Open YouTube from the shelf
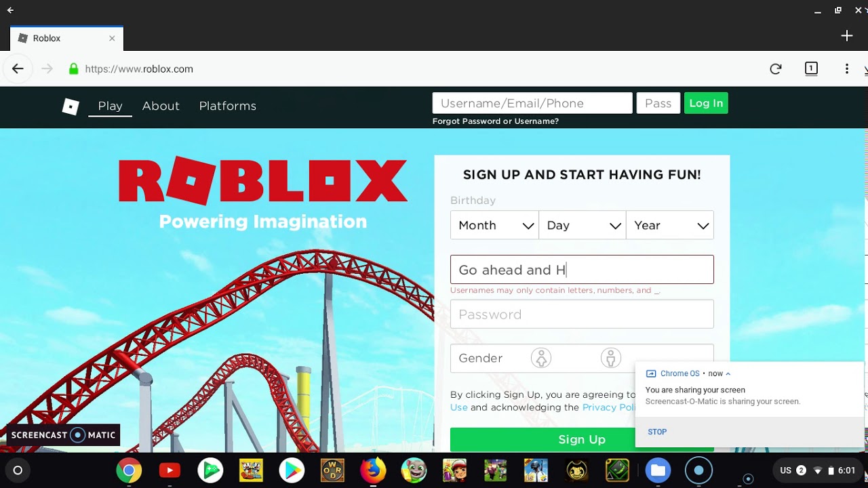 point(170,470)
